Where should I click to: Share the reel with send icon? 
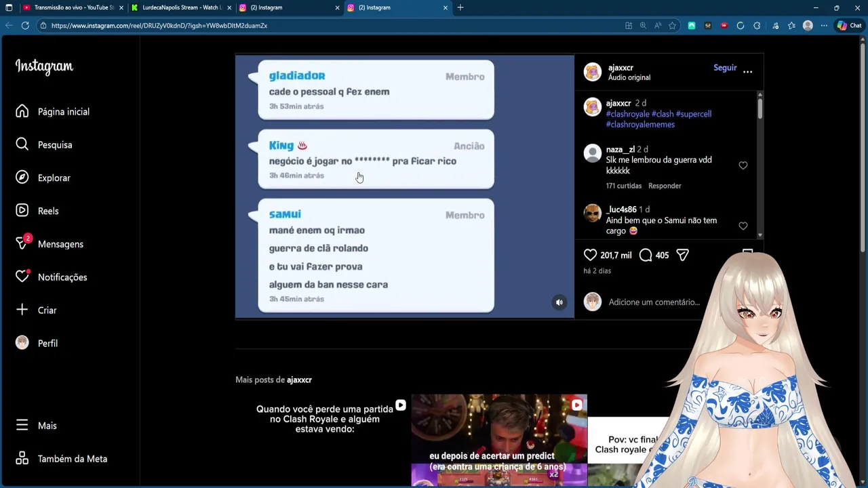pos(682,255)
